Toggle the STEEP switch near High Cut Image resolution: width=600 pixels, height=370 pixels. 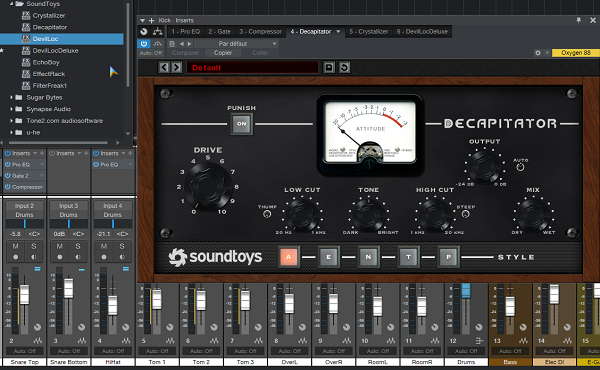click(465, 214)
